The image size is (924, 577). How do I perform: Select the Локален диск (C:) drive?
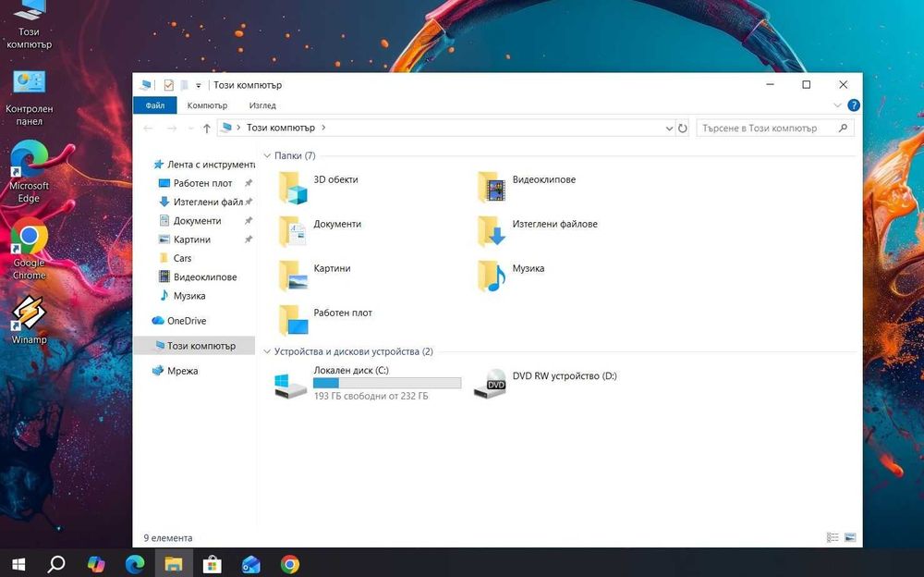tap(369, 384)
